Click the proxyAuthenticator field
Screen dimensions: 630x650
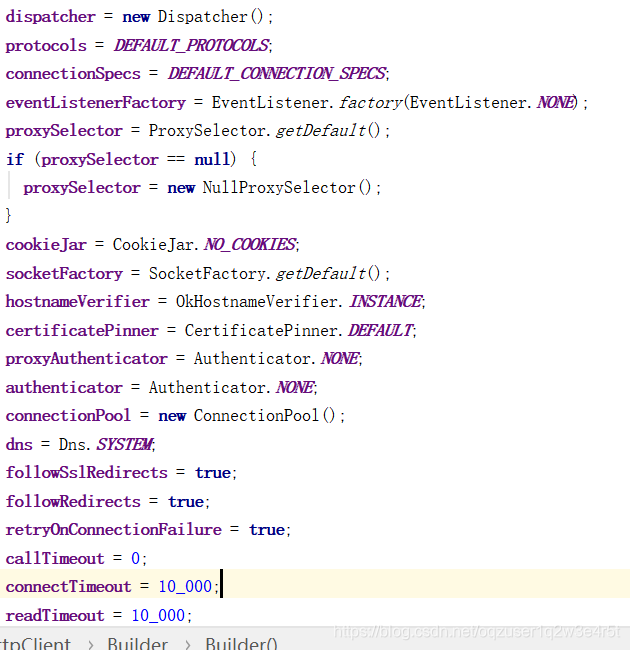[87, 359]
